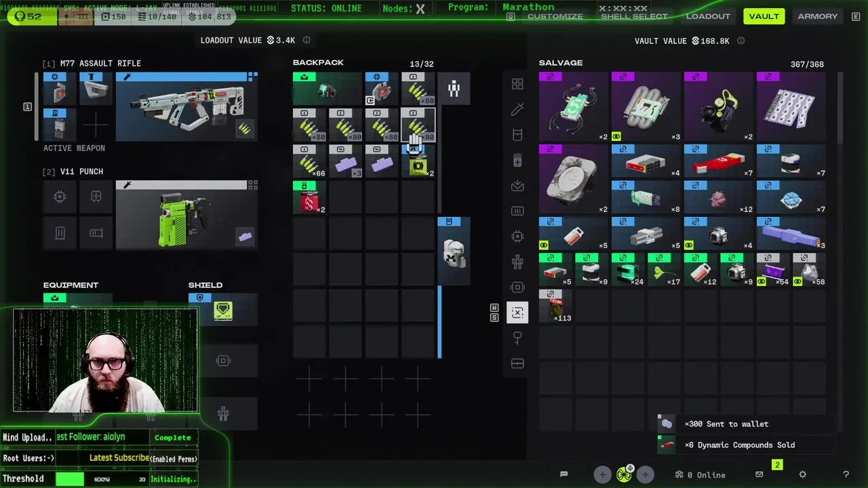Screen dimensions: 868x488
Task: Select the x54 purple salvage item
Action: [x=773, y=270]
